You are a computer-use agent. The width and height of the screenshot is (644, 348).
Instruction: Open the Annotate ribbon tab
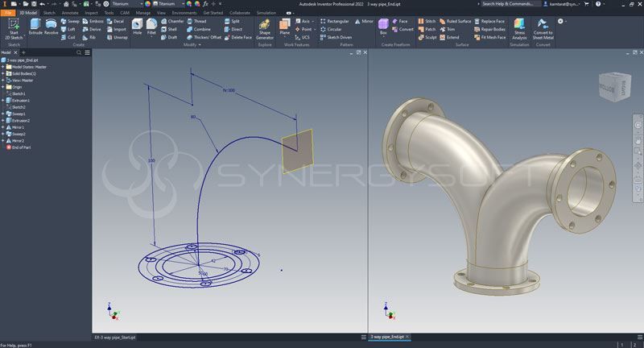[70, 13]
